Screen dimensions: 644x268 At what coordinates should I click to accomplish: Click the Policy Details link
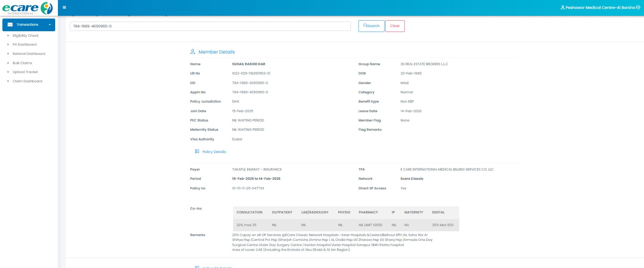pyautogui.click(x=214, y=152)
